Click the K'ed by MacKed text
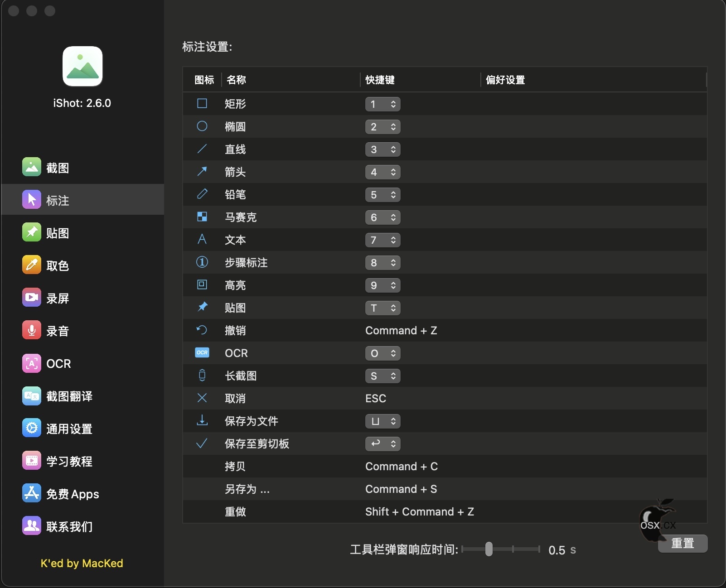 point(82,563)
